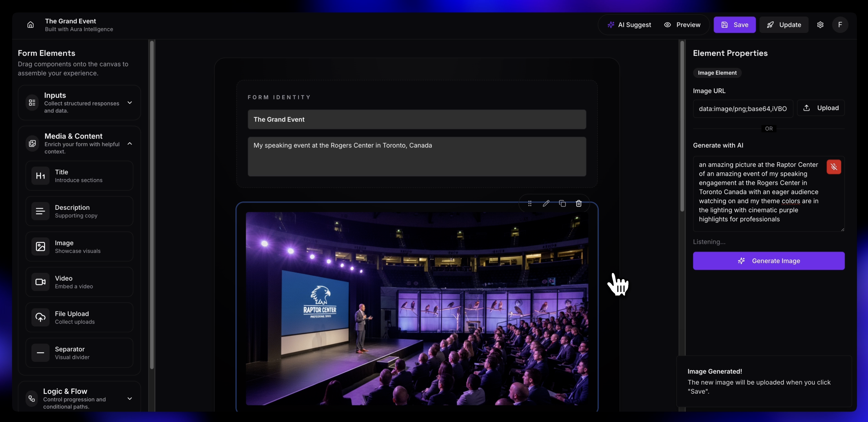868x422 pixels.
Task: Stop listening with red microphone button
Action: pos(834,167)
